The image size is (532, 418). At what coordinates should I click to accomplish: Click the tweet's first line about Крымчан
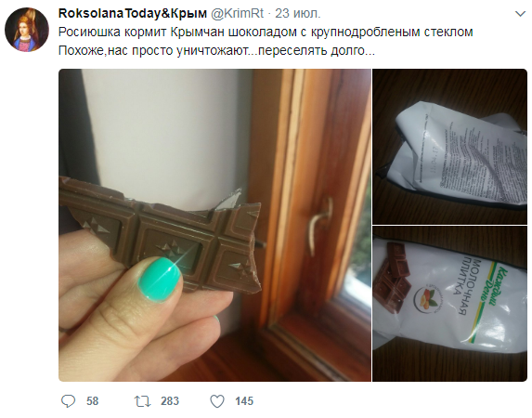point(266,32)
